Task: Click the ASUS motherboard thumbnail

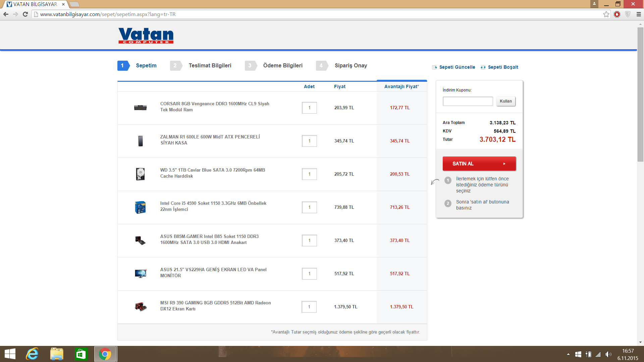Action: click(x=140, y=241)
